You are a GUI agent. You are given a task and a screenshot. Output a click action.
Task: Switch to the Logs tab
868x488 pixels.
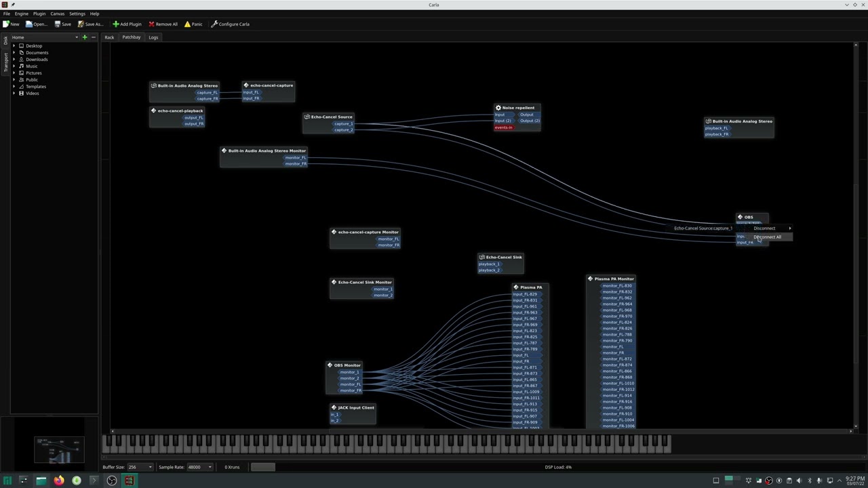click(153, 37)
